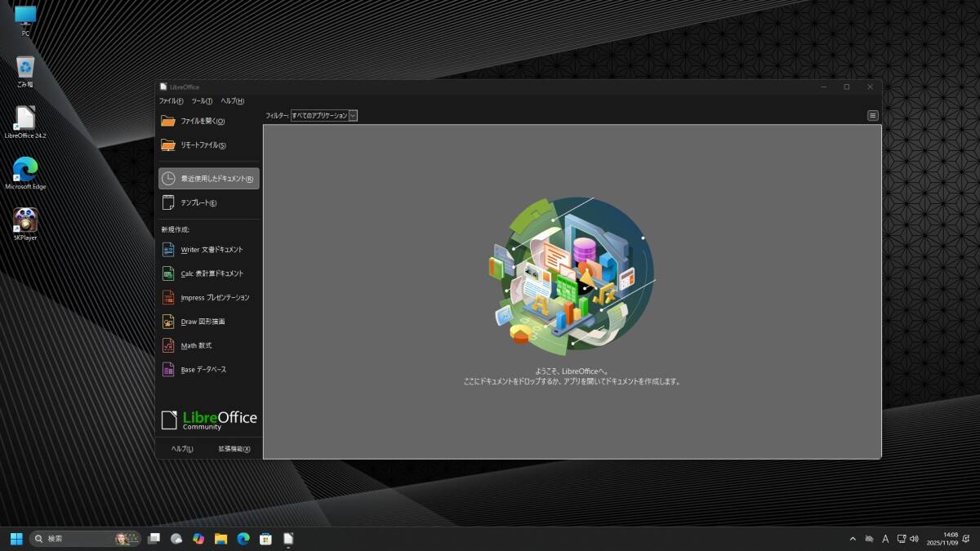
Task: Click the ヘルプ button at bottom left
Action: coord(182,449)
